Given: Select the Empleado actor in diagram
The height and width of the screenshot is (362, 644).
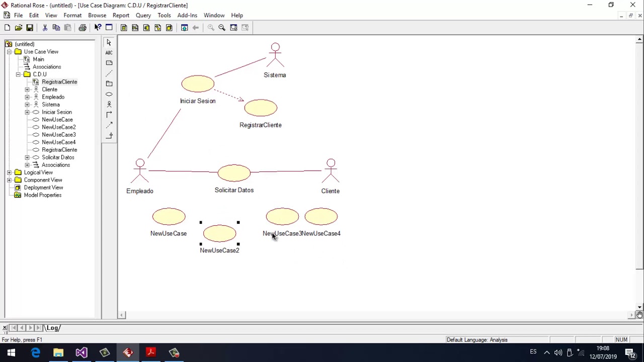Looking at the screenshot, I should (140, 171).
